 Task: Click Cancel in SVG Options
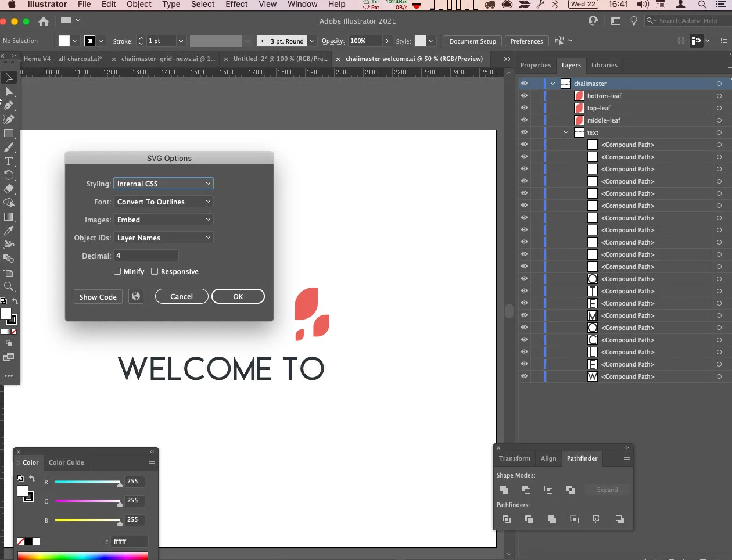coord(181,296)
